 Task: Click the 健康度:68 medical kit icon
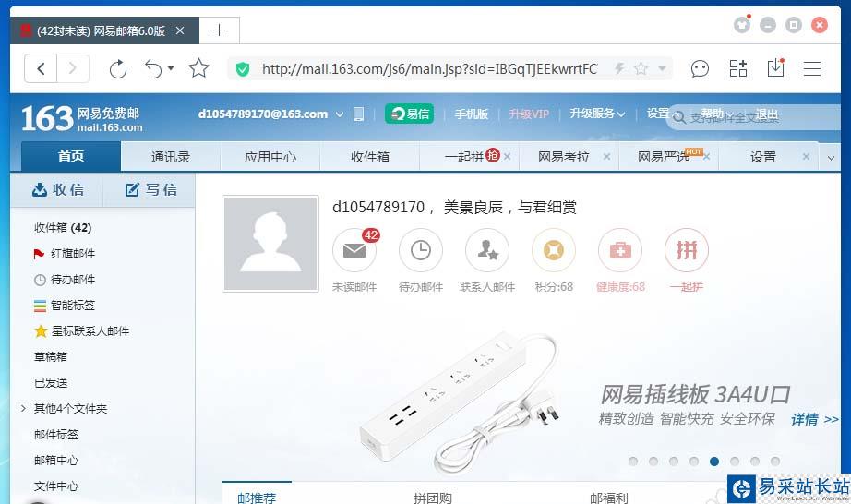click(620, 250)
